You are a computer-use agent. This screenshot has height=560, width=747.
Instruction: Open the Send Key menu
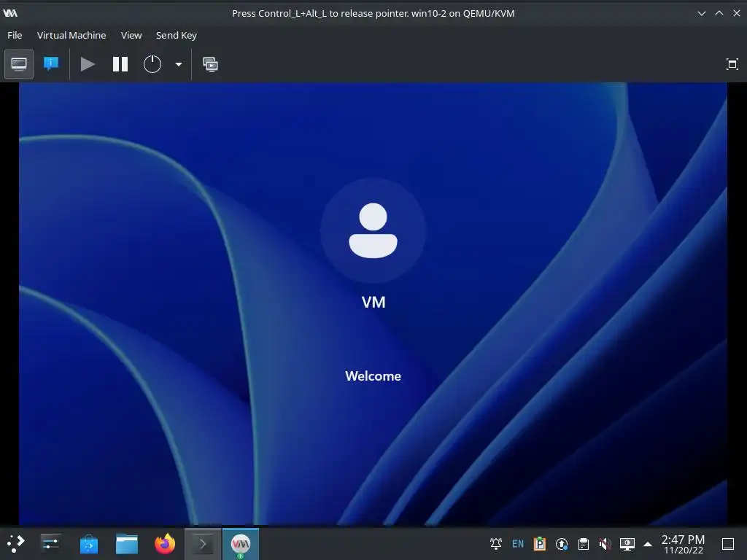(x=177, y=35)
